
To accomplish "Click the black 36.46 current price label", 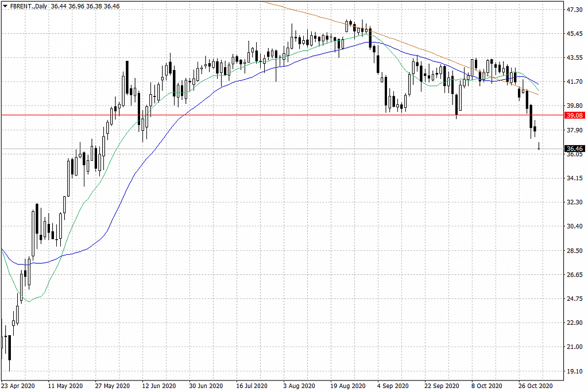I will (574, 149).
